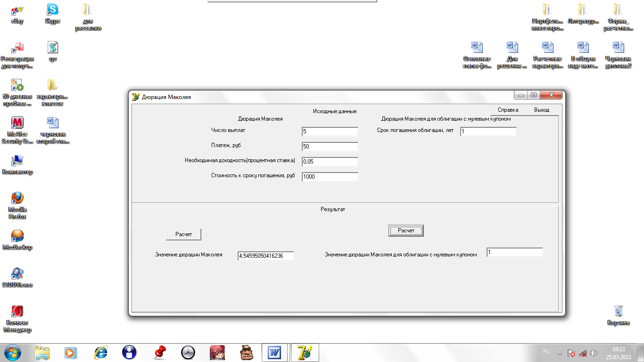The image size is (644, 362).
Task: Select the eBay desktop icon
Action: 17,14
